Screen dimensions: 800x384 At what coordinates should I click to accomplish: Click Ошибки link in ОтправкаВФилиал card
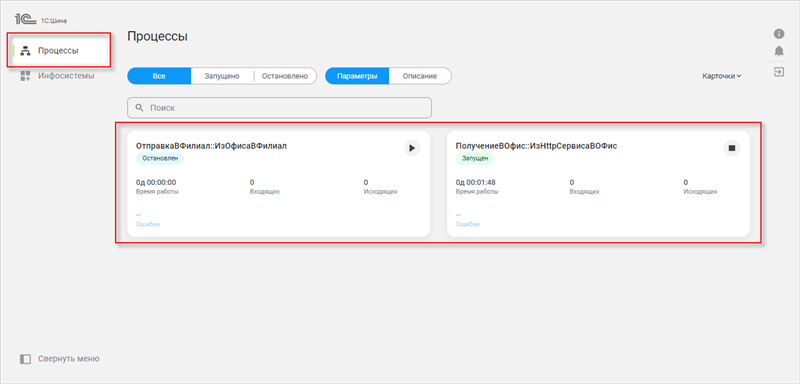pos(148,224)
